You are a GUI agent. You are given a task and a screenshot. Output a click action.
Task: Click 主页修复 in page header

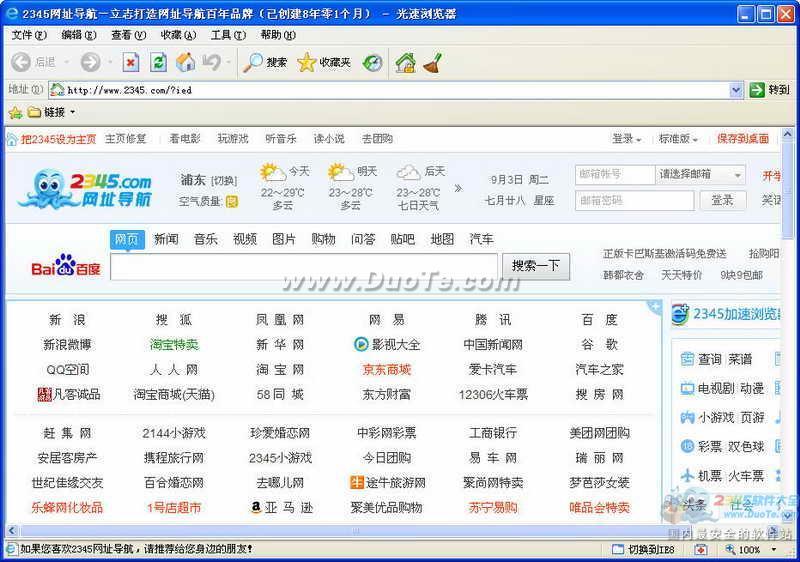tap(126, 139)
